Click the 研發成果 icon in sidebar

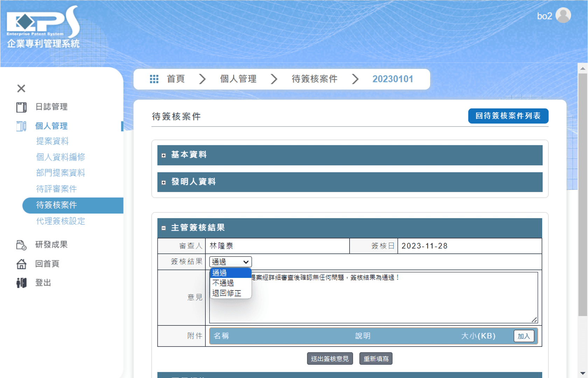pos(21,245)
